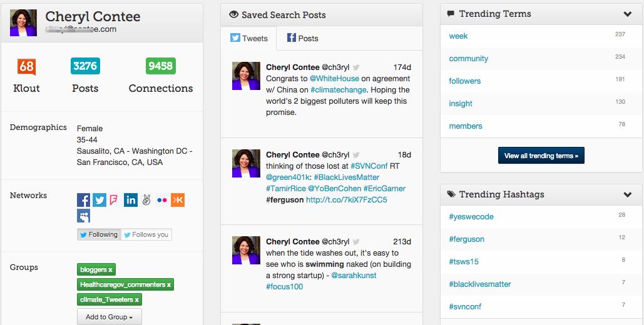
Task: Open the Add to Group dropdown
Action: [x=110, y=317]
